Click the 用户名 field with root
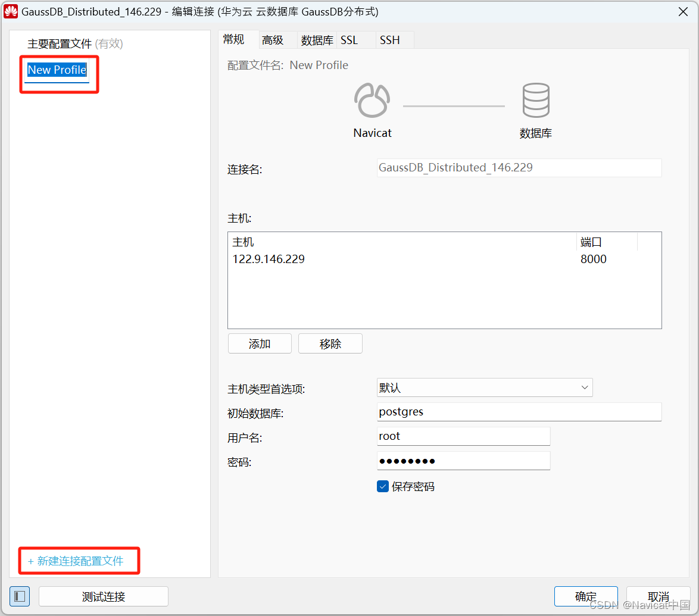The width and height of the screenshot is (699, 616). tap(464, 436)
